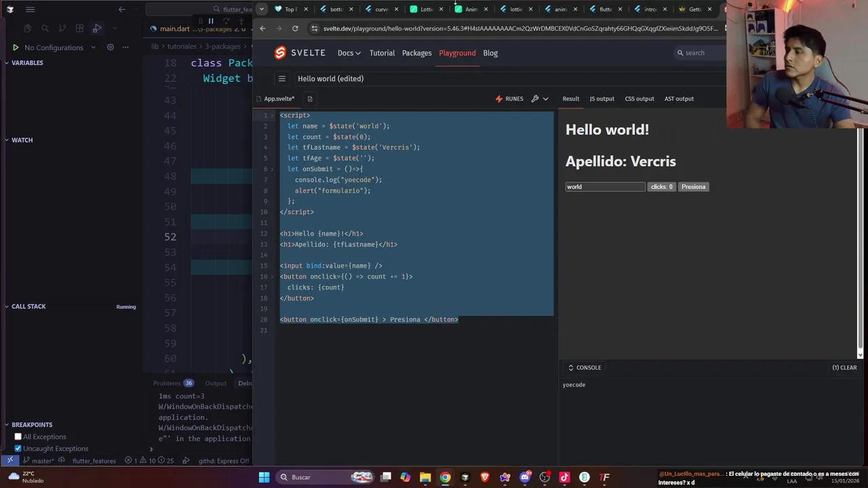Open the Blog nav link
Viewport: 868px width, 488px height.
tap(490, 53)
